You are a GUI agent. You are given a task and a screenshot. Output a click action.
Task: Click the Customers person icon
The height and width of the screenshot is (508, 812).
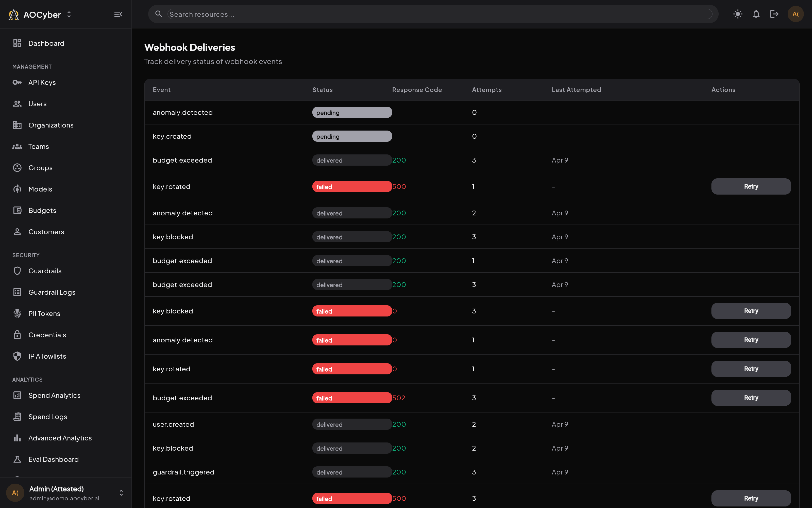coord(17,232)
